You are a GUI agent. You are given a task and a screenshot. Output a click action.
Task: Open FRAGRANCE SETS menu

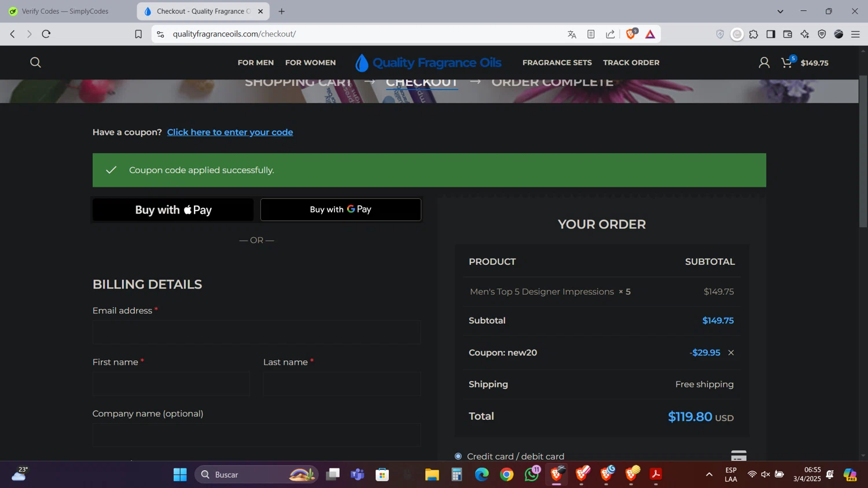coord(557,62)
